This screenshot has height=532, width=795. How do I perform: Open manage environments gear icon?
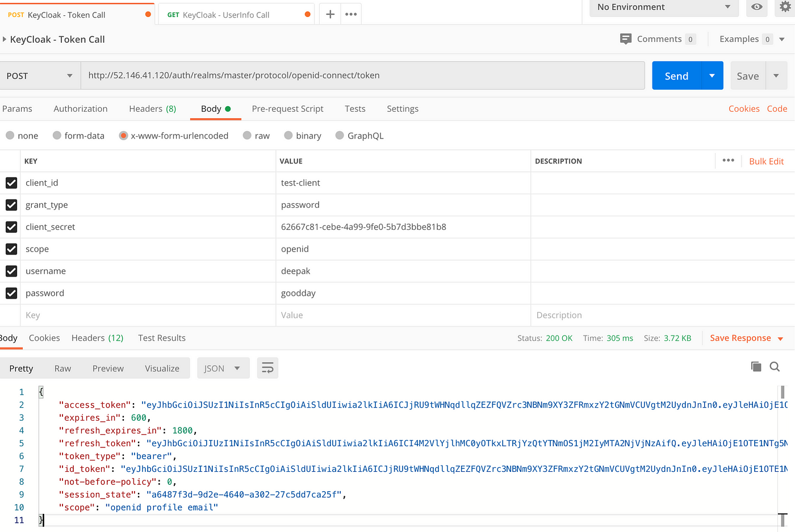click(x=785, y=7)
